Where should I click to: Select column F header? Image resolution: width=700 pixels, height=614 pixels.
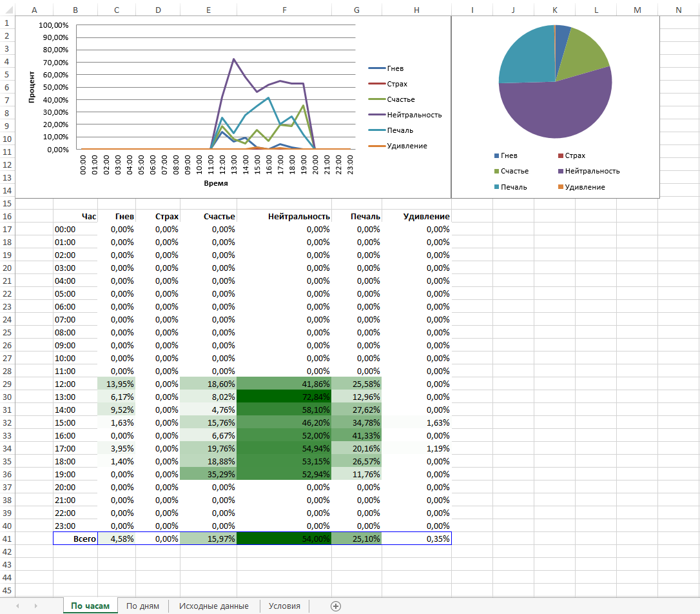(284, 10)
